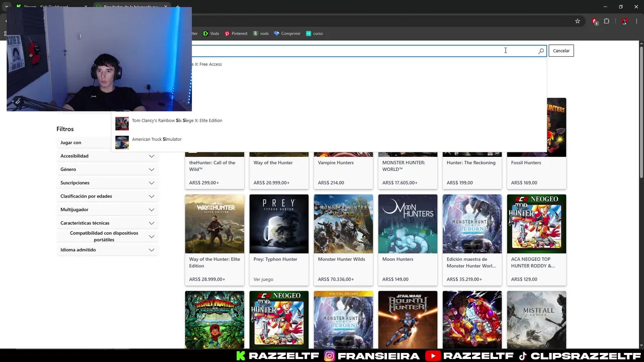
Task: Click price ARS$ 149,00
Action: pyautogui.click(x=395, y=280)
